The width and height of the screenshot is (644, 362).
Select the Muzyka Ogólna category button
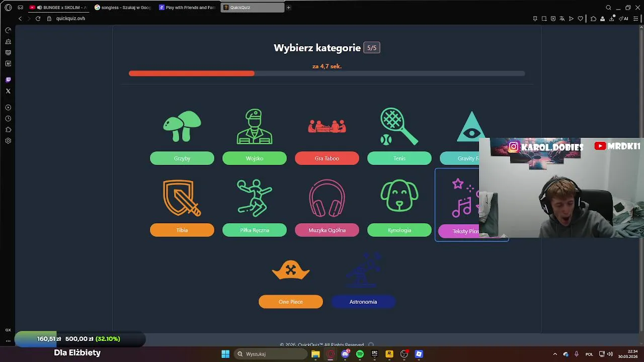(327, 230)
